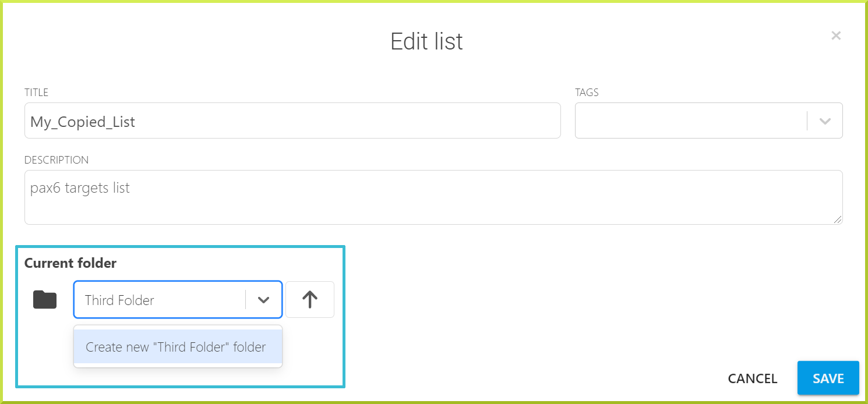868x404 pixels.
Task: Click the divider beside Tags chevron
Action: [x=807, y=121]
